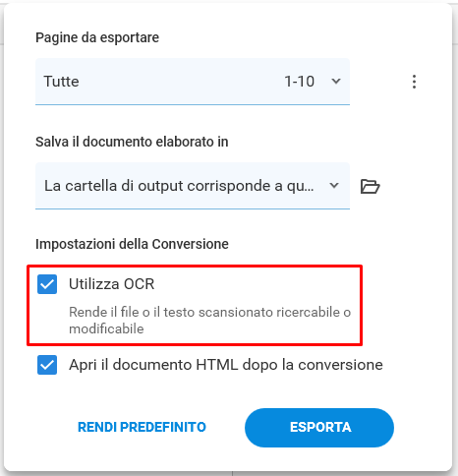Click the Tutte option text
Viewport: 458px width, 476px height.
click(61, 82)
